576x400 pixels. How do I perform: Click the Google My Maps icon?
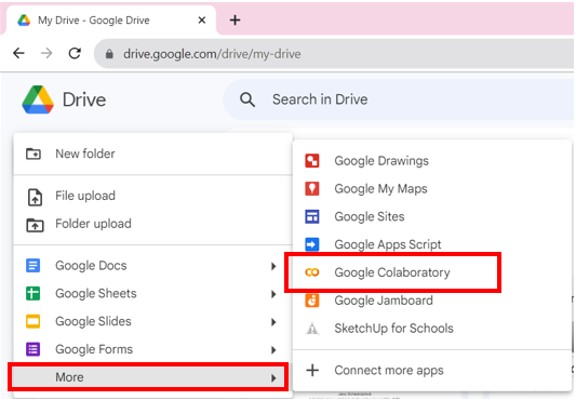click(x=312, y=188)
